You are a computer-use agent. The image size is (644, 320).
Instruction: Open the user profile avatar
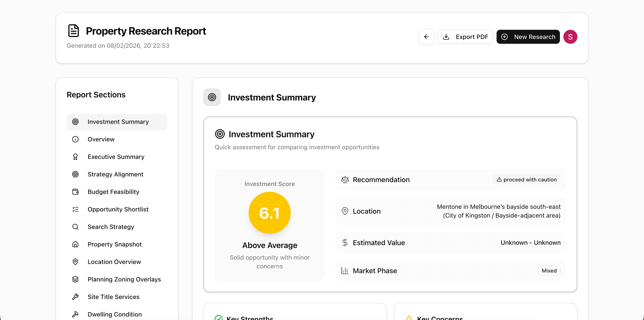point(570,37)
